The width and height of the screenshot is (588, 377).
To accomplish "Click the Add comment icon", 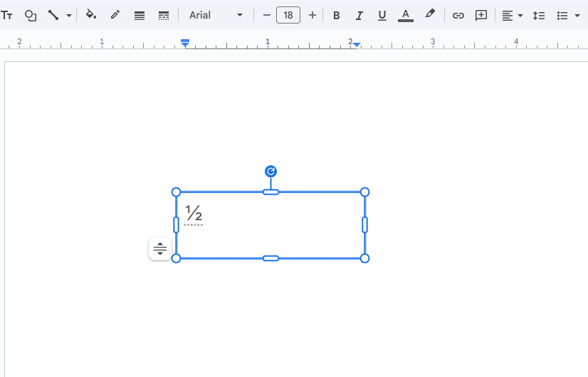I will [x=481, y=15].
